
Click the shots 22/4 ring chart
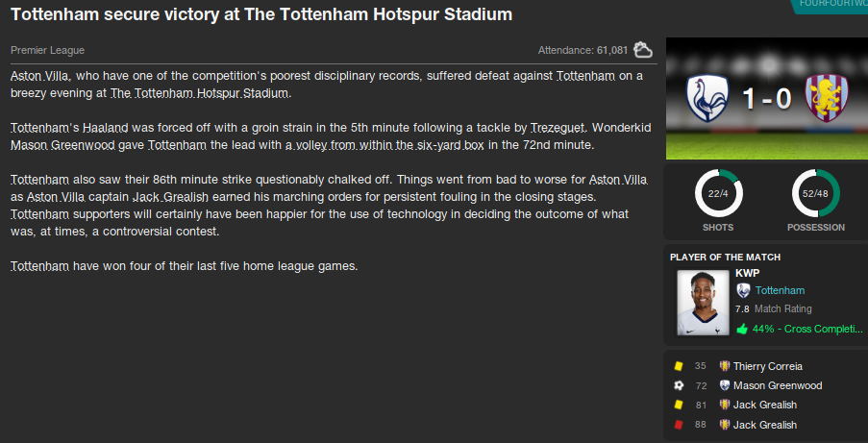click(x=718, y=193)
